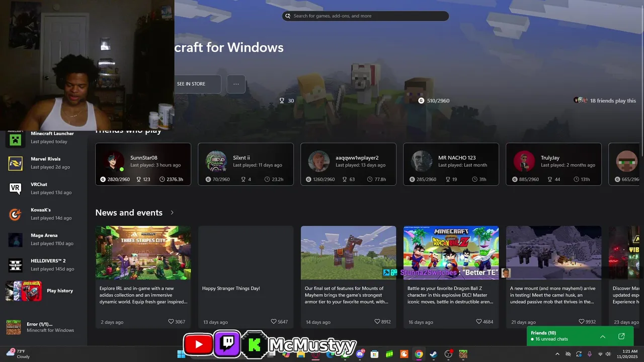Open the weather widget 73°F Cloudy
The image size is (644, 362).
tap(18, 354)
